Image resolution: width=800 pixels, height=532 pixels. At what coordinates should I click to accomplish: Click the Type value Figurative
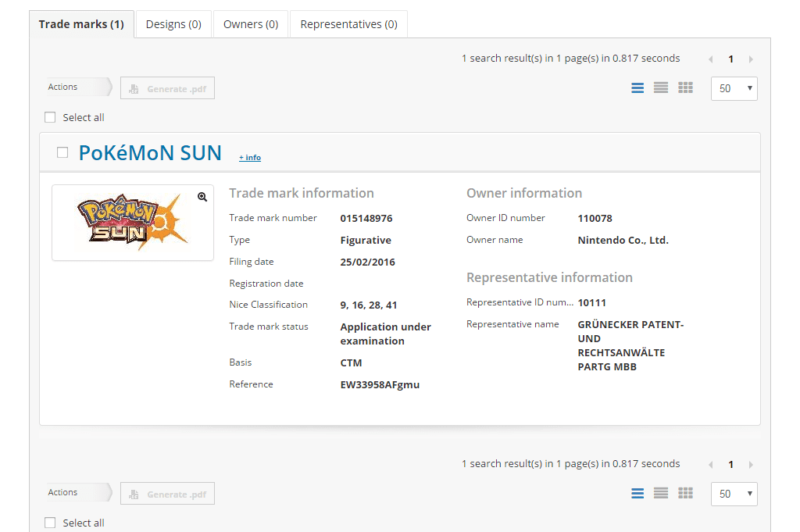(x=366, y=241)
